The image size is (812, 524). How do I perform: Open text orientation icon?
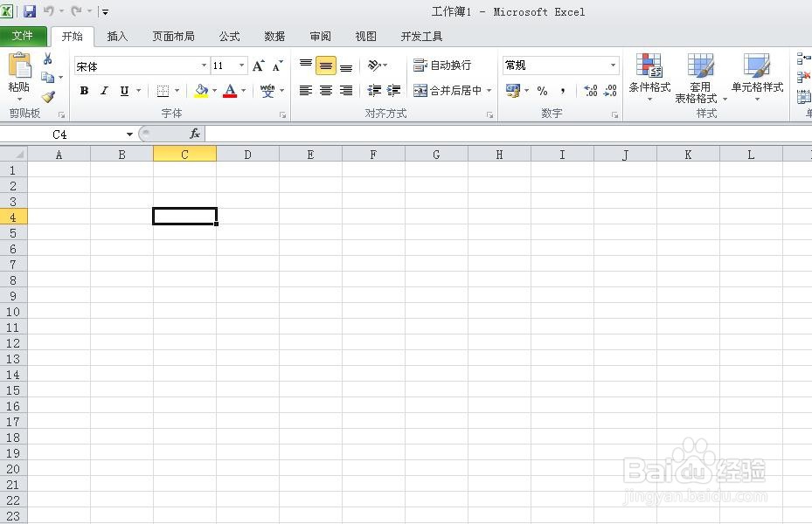374,65
